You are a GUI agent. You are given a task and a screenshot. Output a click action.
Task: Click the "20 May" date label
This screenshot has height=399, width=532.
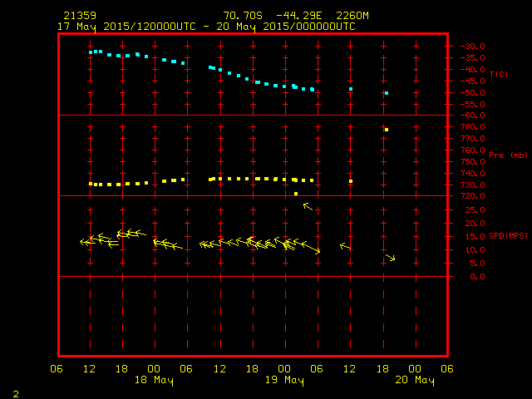415,380
